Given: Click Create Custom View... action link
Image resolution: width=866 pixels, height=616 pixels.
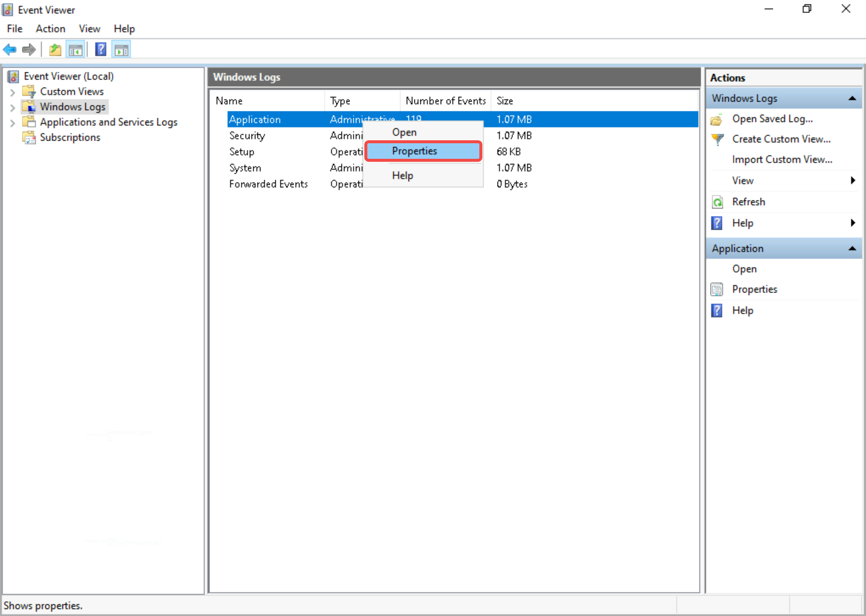Looking at the screenshot, I should click(x=781, y=140).
